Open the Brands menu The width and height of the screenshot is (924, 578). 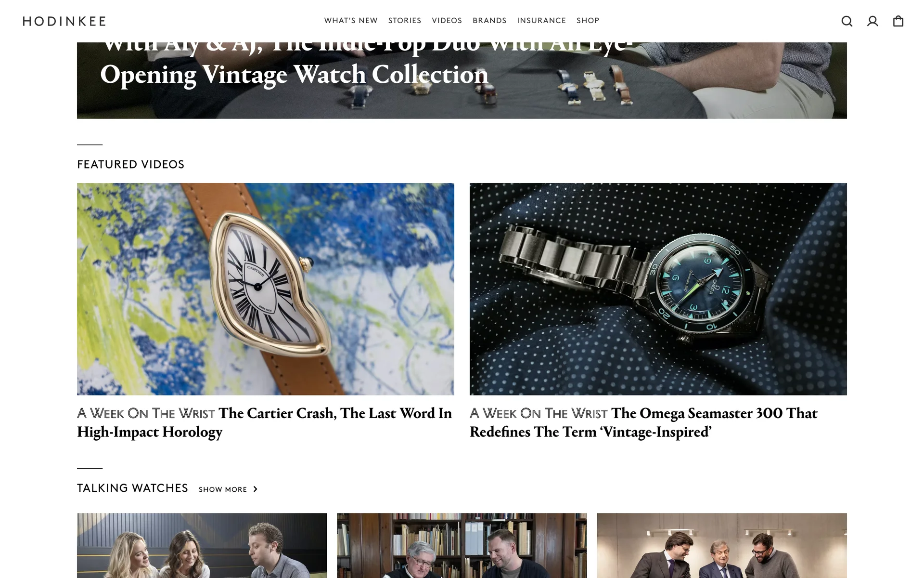point(489,21)
